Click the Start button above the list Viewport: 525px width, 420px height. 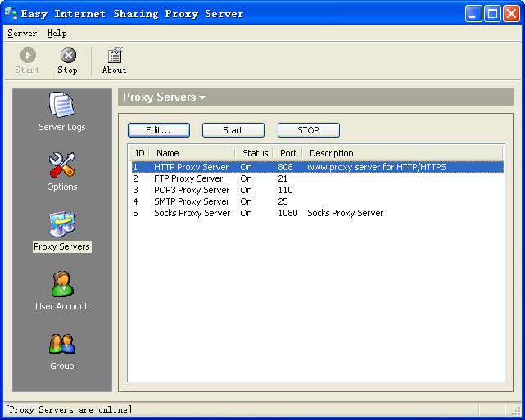click(x=233, y=130)
